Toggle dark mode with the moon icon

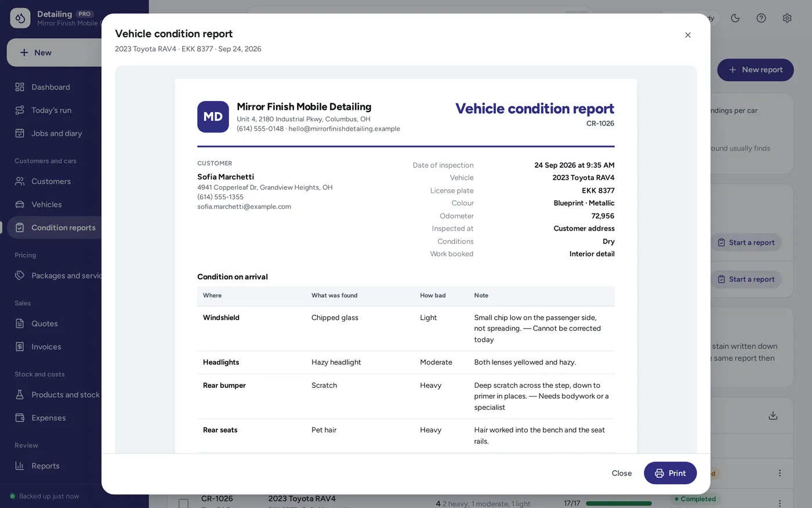[x=735, y=18]
